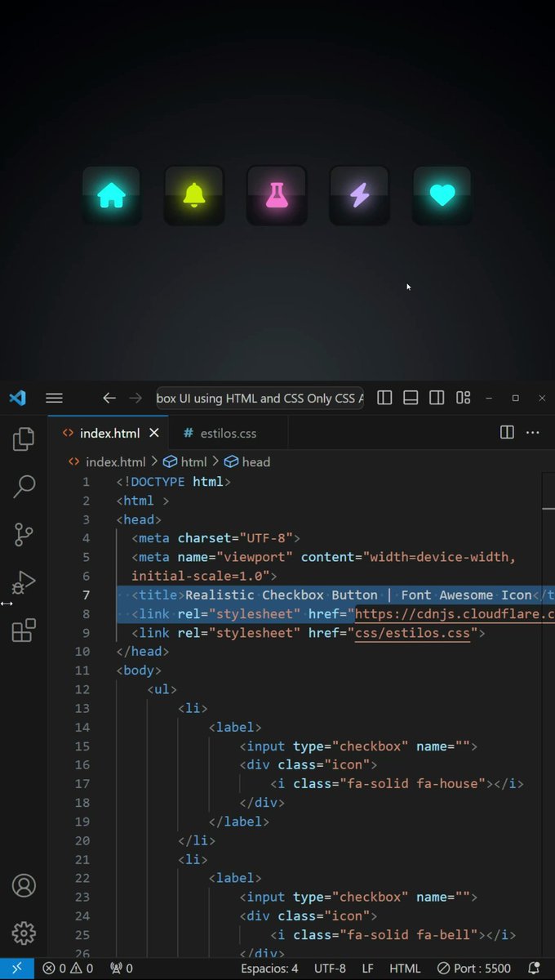
Task: Open the Accounts icon
Action: 24,885
